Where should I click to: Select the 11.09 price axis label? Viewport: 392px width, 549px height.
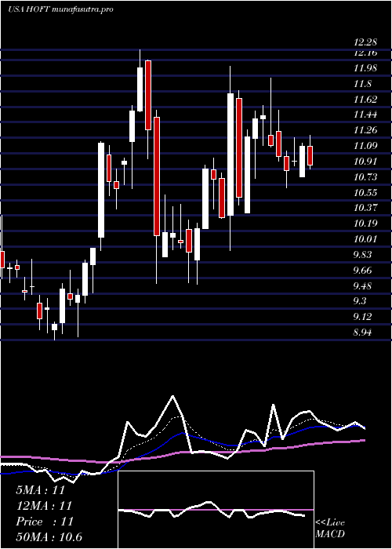pos(365,146)
